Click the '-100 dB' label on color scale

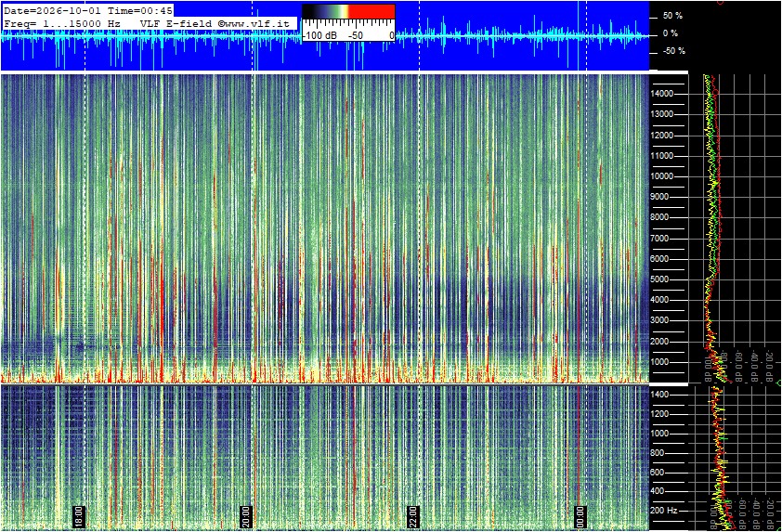(319, 36)
